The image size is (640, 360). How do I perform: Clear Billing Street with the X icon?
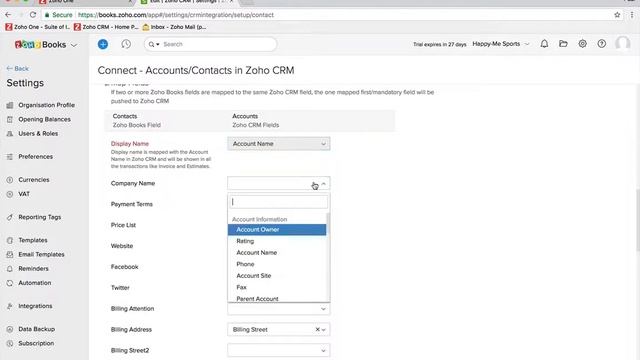[x=317, y=329]
